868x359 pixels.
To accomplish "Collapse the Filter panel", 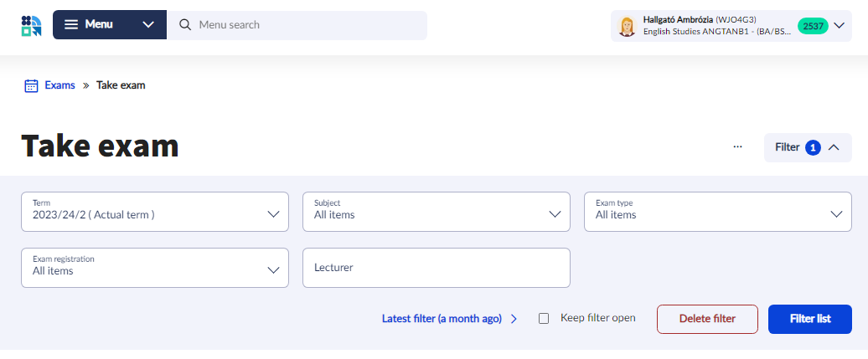I will (x=834, y=147).
